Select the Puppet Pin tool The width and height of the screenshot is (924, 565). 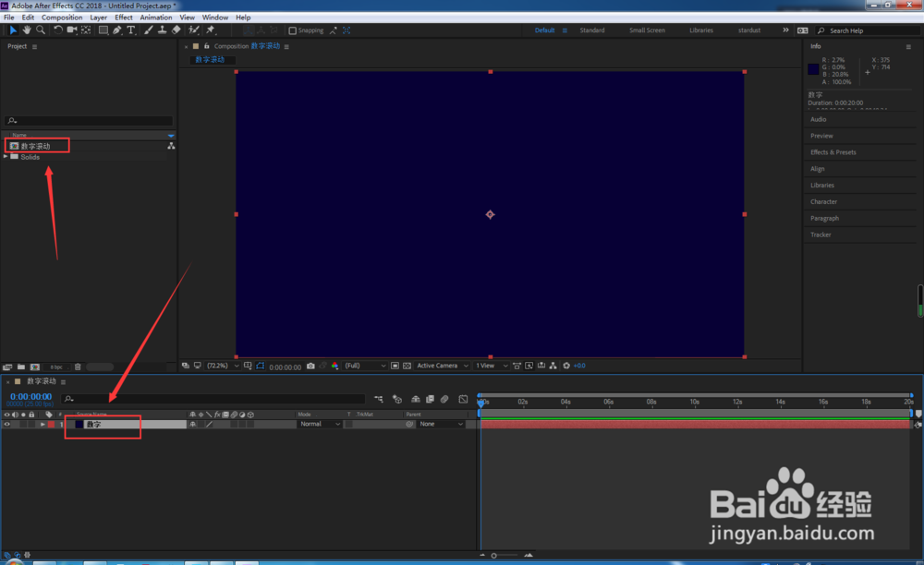click(x=211, y=30)
